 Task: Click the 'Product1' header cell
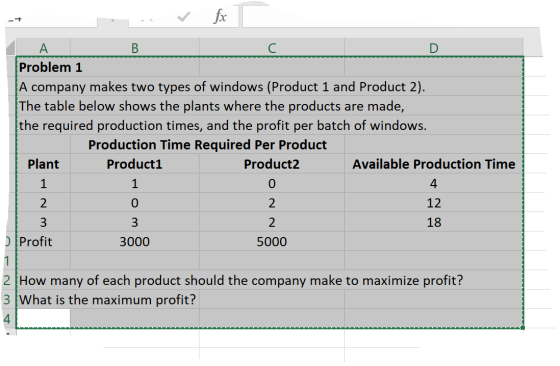135,164
